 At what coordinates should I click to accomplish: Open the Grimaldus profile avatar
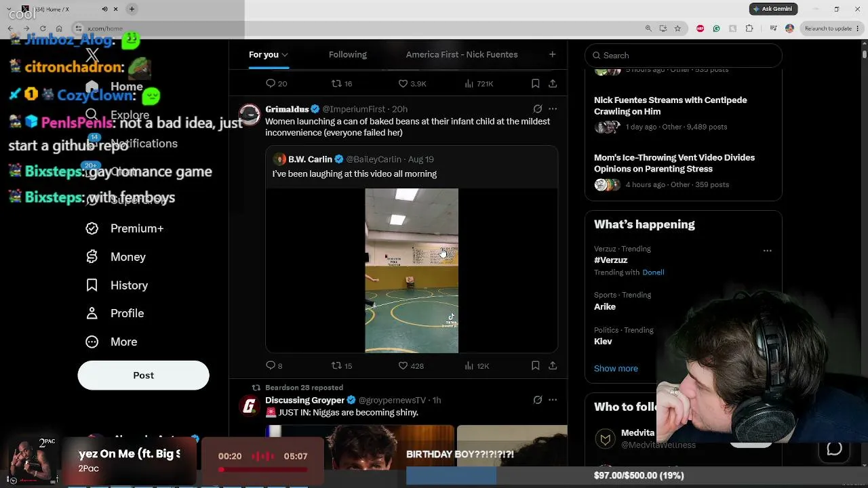click(250, 115)
